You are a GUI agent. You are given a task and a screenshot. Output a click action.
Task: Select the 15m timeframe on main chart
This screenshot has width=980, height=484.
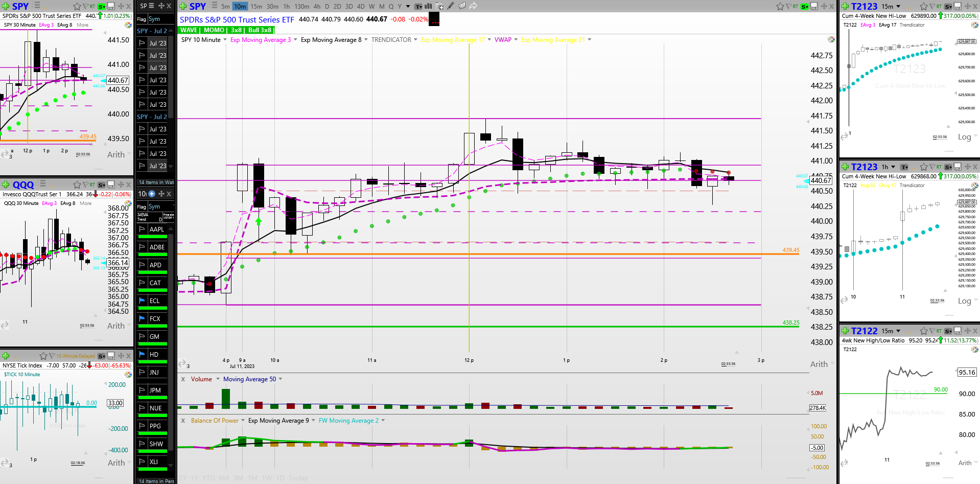tap(256, 6)
